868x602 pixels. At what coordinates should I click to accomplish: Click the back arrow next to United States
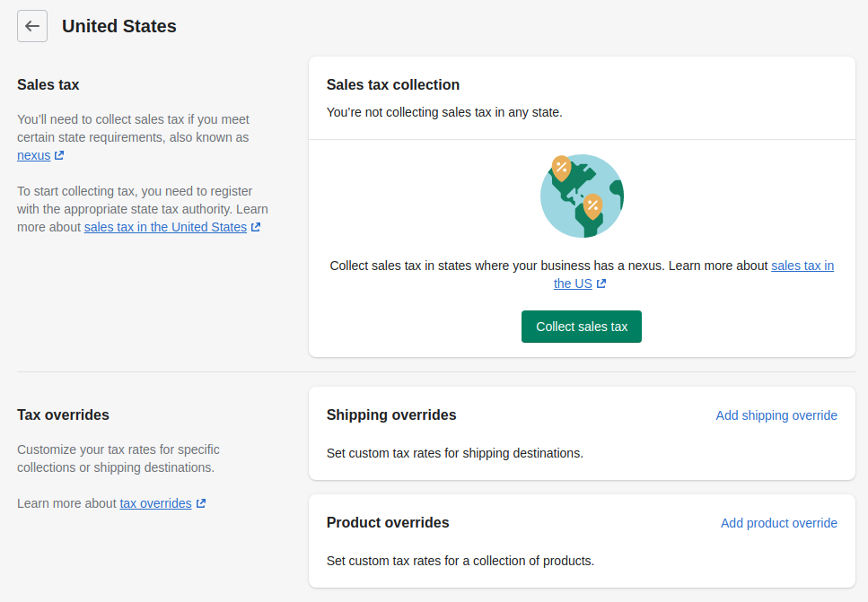point(32,26)
